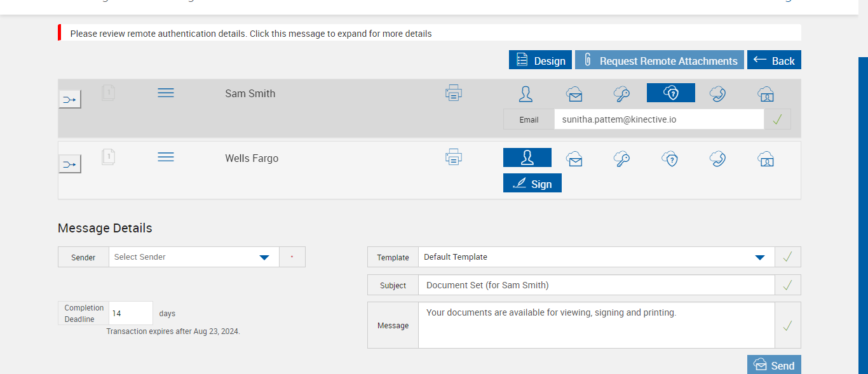Click document pages icon for Wells Fargo
Image resolution: width=868 pixels, height=374 pixels.
[109, 157]
